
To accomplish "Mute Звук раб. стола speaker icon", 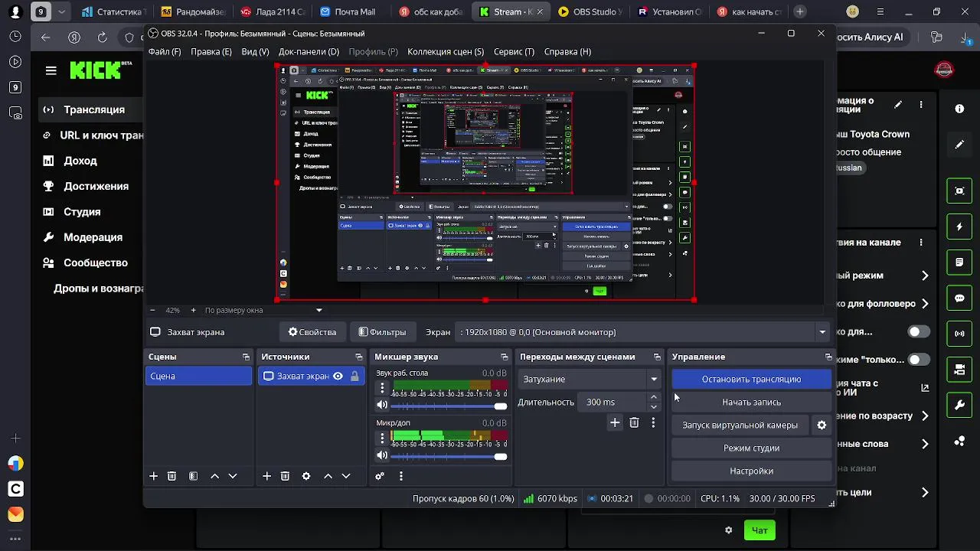I will click(x=382, y=405).
